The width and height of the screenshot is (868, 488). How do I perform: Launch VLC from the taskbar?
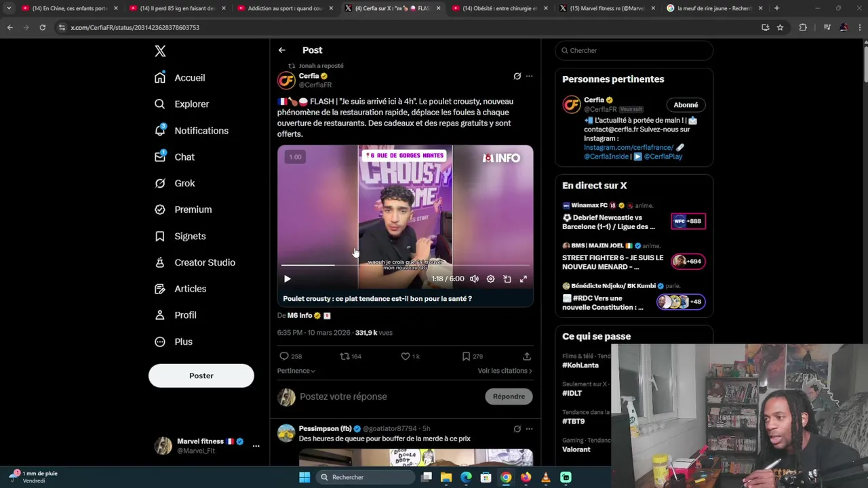[546, 477]
